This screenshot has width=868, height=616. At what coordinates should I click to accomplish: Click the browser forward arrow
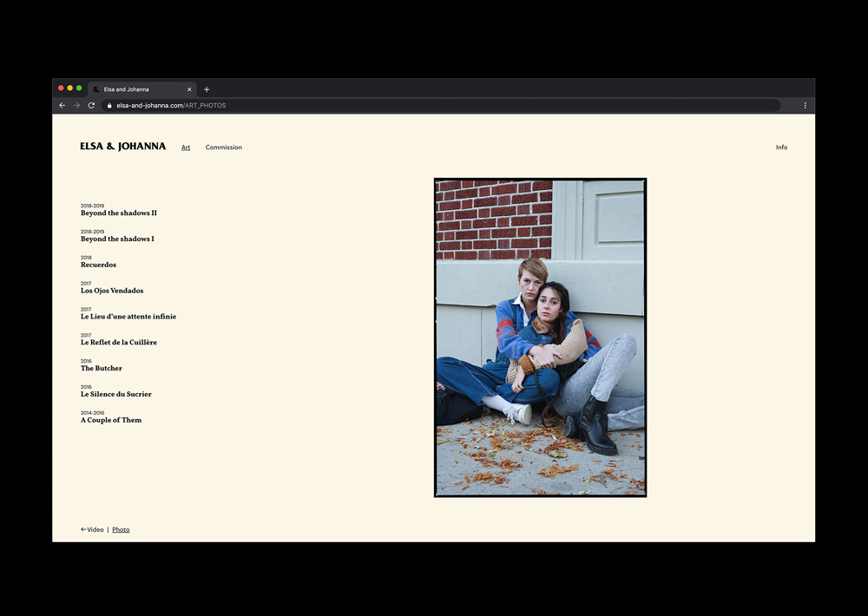(77, 105)
